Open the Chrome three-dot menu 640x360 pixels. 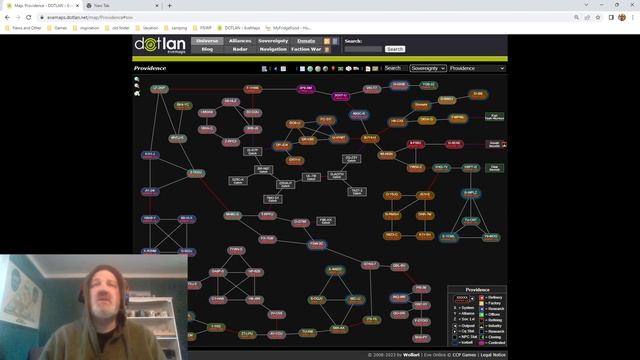[x=633, y=18]
